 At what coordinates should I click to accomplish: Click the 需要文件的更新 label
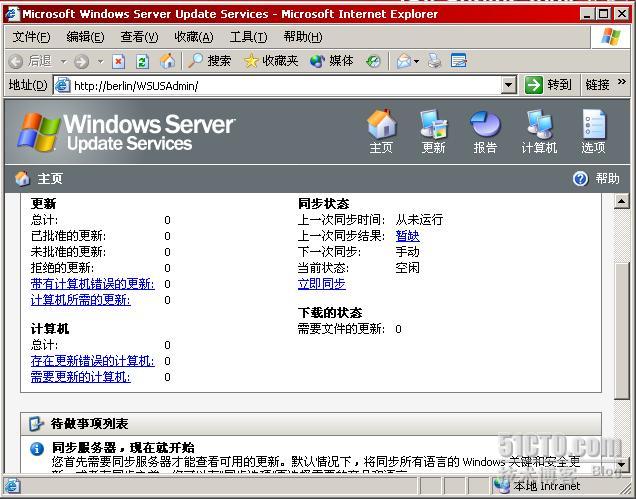[341, 329]
